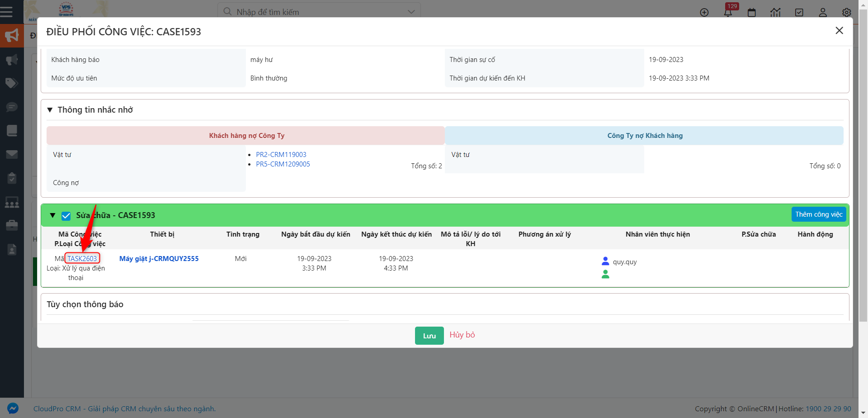Collapse the Sửa chữa - CASE1593 section

52,215
